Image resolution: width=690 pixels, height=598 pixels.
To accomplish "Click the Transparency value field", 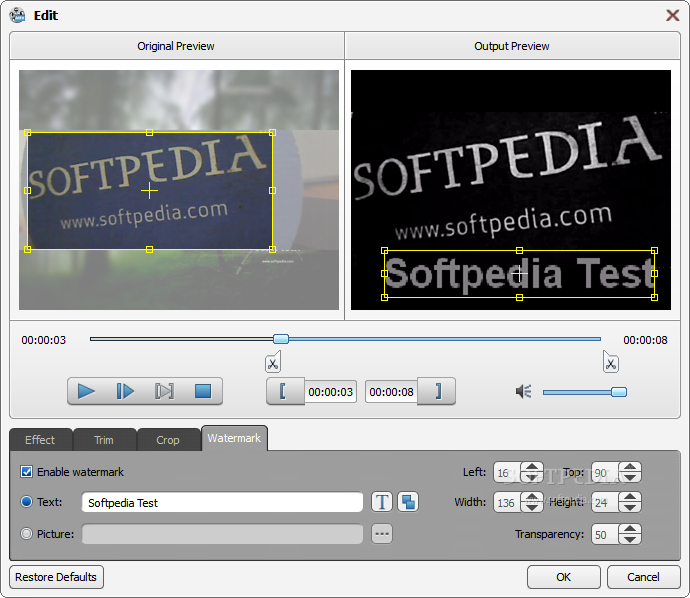I will pos(605,534).
